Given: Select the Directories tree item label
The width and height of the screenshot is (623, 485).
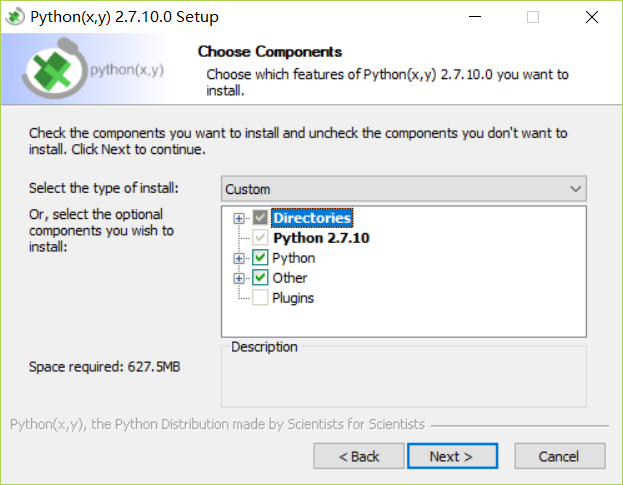Looking at the screenshot, I should click(x=312, y=218).
